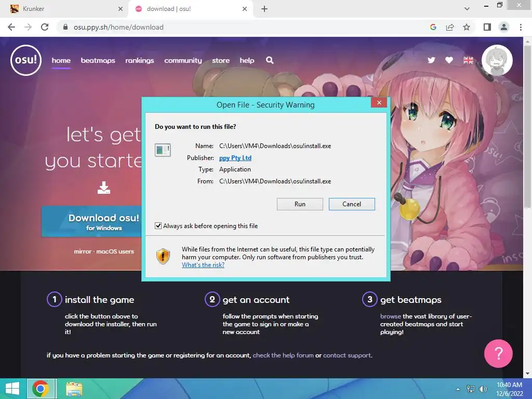Open the help menu item
Viewport: 532px width, 399px height.
247,60
